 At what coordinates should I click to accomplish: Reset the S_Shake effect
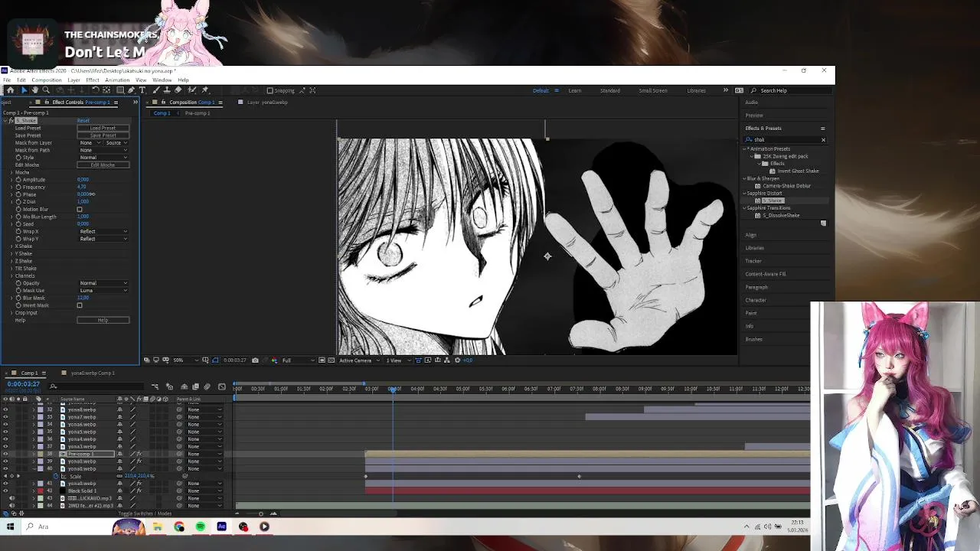pos(83,121)
